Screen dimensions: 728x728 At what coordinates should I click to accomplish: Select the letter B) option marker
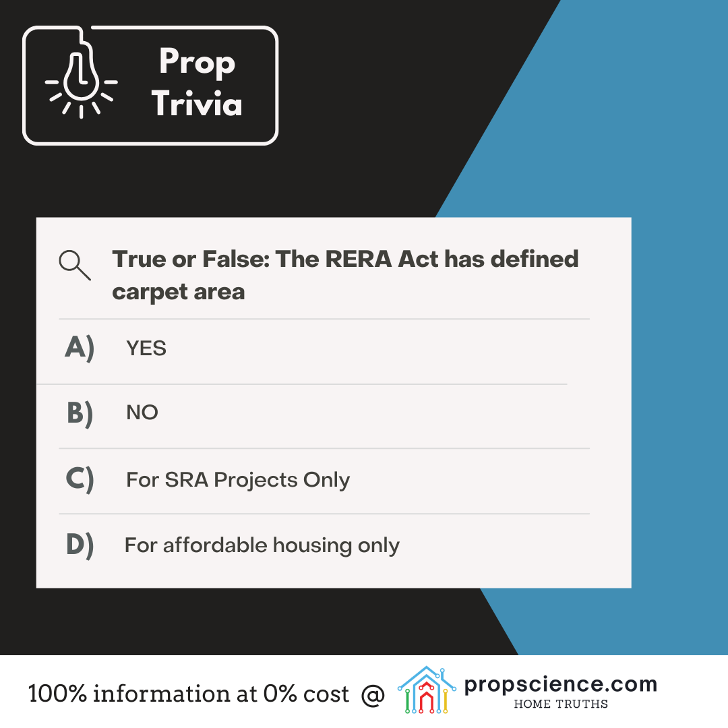point(80,413)
